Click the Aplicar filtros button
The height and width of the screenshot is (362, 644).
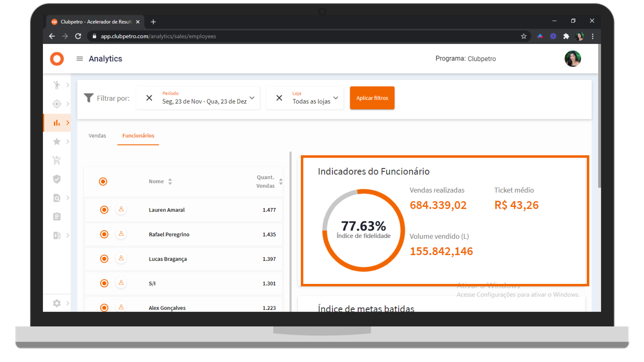point(372,98)
